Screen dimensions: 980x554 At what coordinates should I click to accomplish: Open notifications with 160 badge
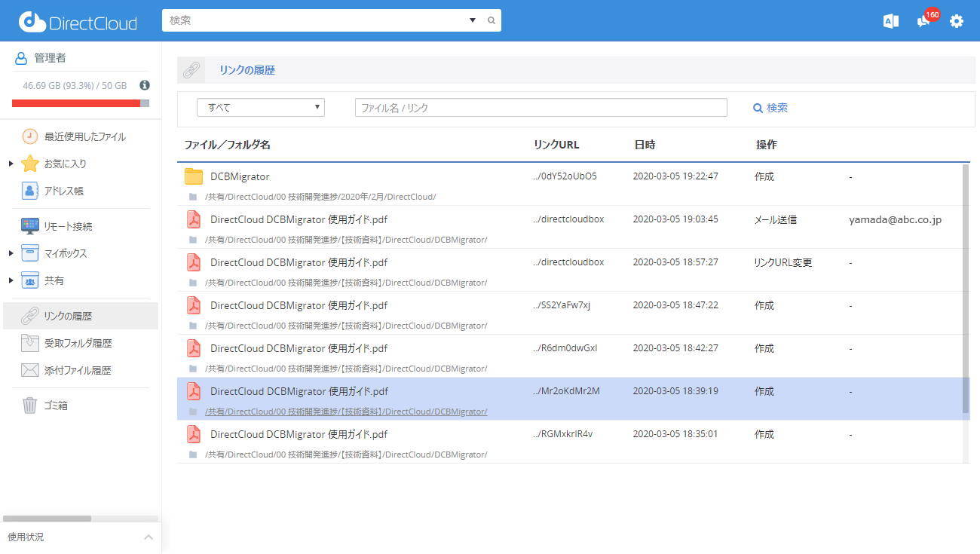pos(924,20)
